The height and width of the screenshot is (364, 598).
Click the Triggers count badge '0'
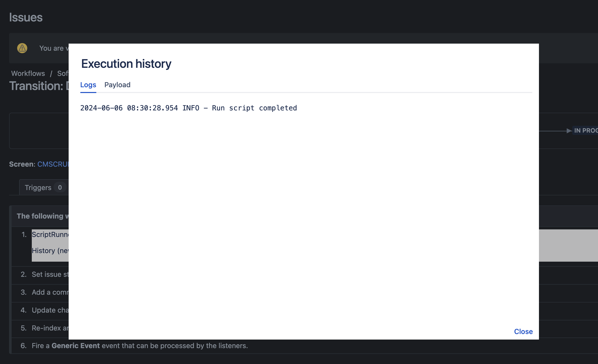pyautogui.click(x=60, y=187)
